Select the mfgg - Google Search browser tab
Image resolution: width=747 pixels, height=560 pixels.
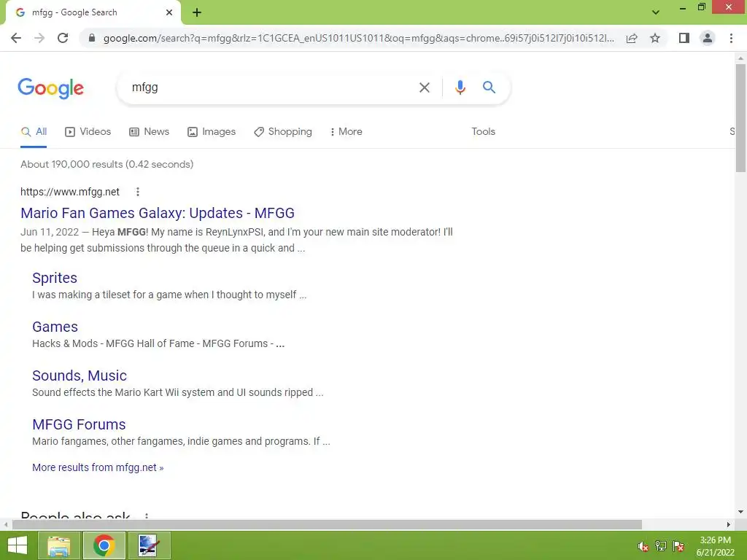(x=93, y=12)
